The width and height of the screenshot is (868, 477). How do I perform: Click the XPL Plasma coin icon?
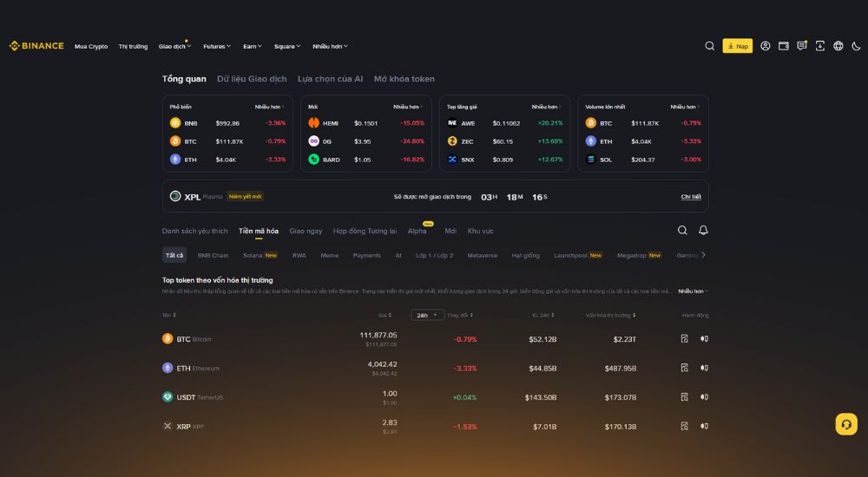pos(175,196)
